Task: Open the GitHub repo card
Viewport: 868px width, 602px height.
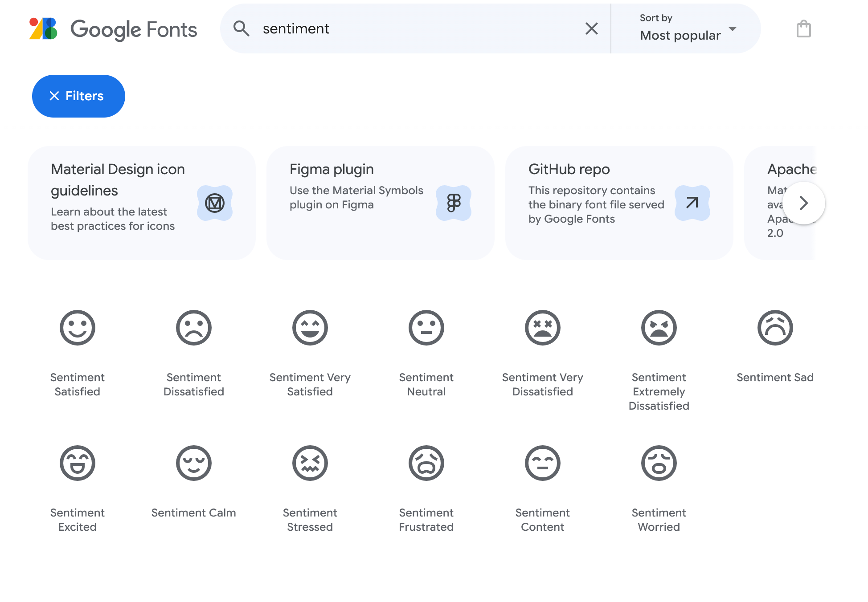Action: pos(619,203)
